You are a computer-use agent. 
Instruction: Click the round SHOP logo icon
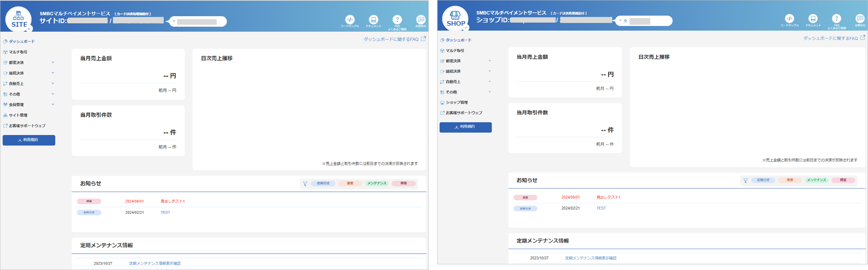pos(455,18)
